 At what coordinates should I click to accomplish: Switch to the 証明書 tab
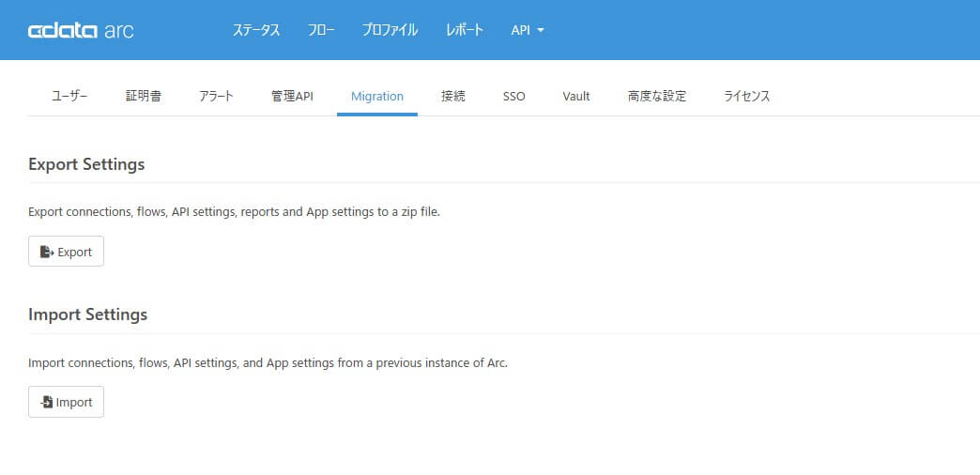(x=143, y=97)
